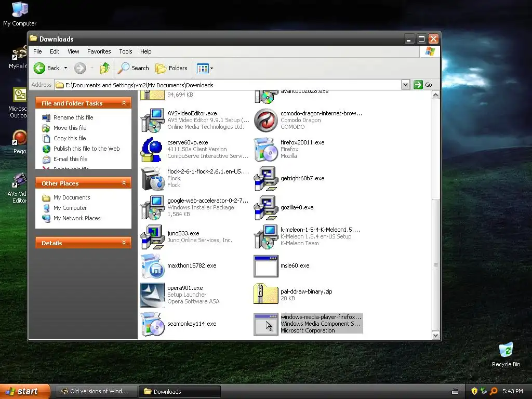Select the msie60.exe icon
The image size is (532, 399).
(x=266, y=266)
